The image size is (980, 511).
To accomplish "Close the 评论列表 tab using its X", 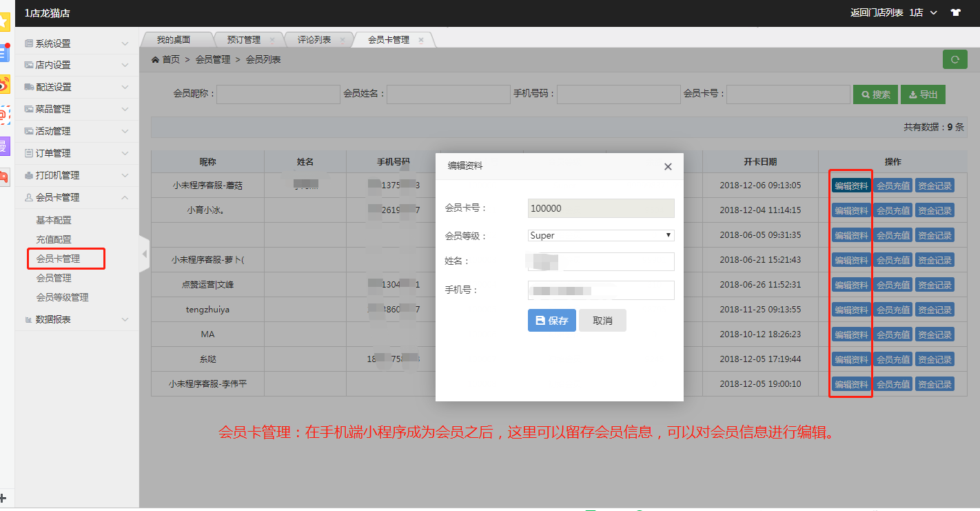I will click(x=343, y=40).
